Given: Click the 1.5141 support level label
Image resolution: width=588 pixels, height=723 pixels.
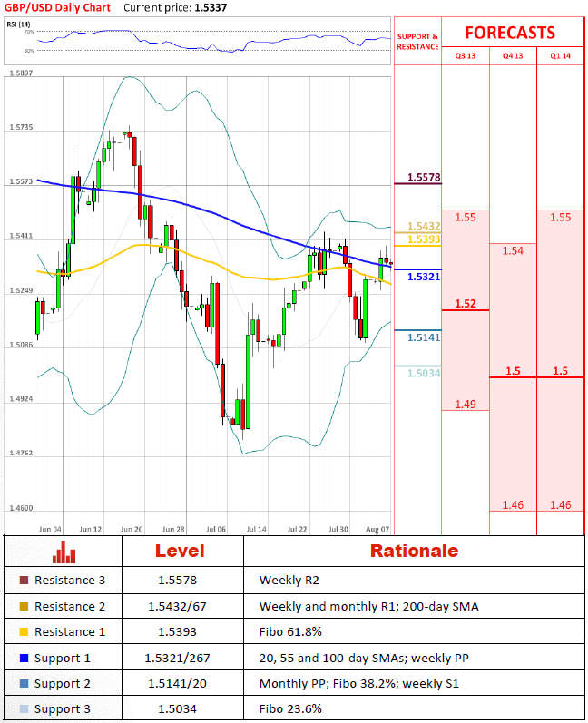Looking at the screenshot, I should click(x=424, y=337).
